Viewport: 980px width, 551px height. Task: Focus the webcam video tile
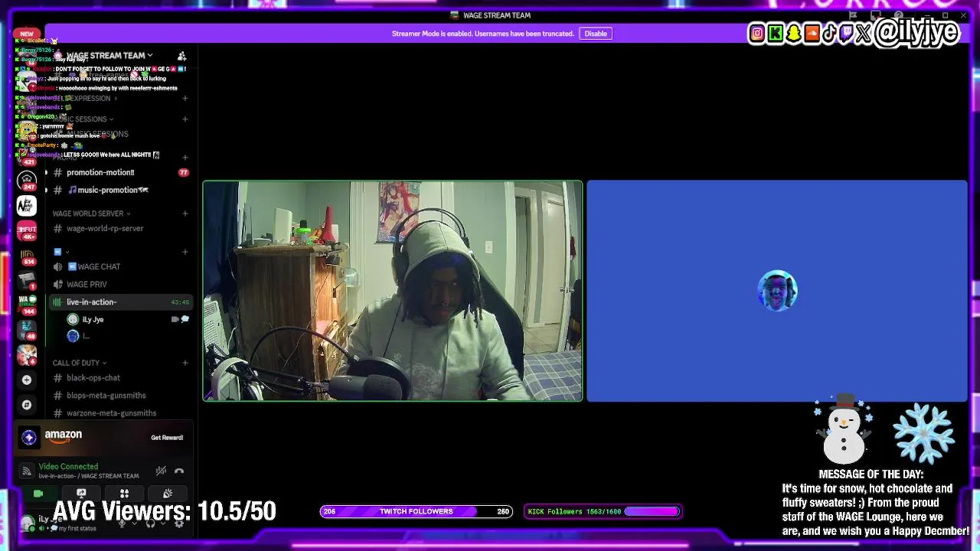coord(392,291)
